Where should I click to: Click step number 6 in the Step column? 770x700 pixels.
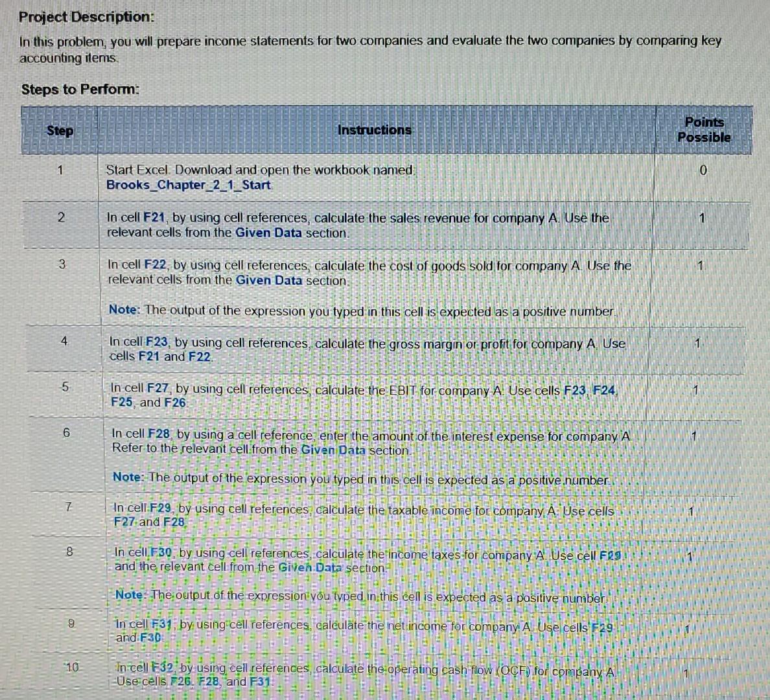(x=66, y=433)
